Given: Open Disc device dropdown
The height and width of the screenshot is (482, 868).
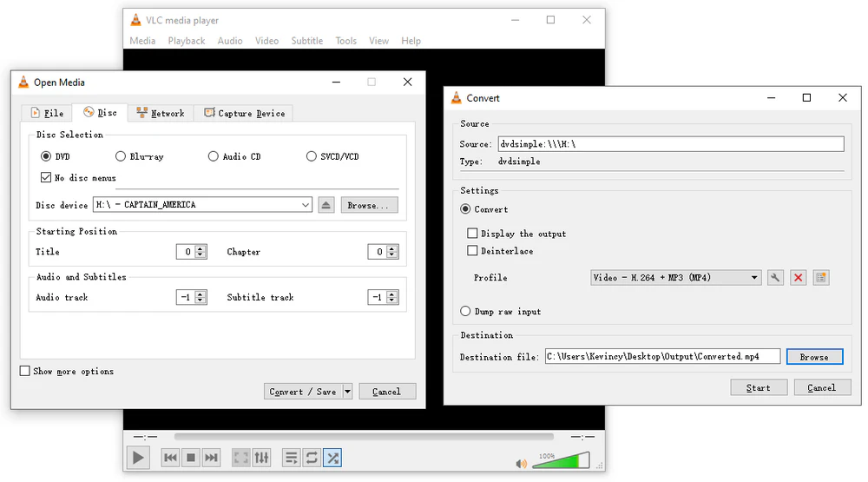Looking at the screenshot, I should [305, 204].
